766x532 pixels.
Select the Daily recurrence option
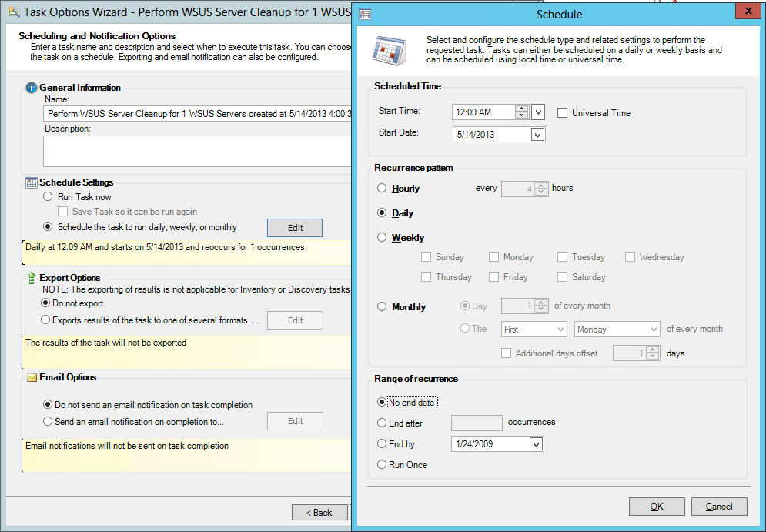(382, 213)
